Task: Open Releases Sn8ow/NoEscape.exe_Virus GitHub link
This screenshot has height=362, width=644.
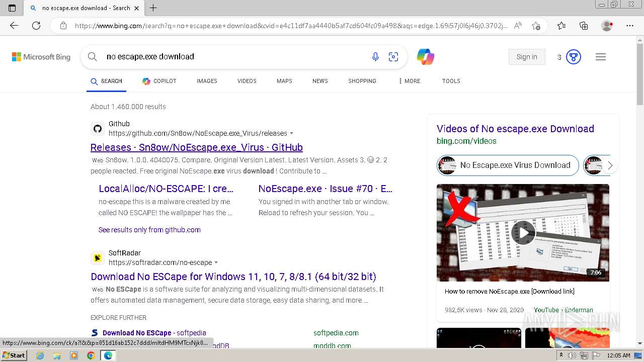Action: [197, 147]
